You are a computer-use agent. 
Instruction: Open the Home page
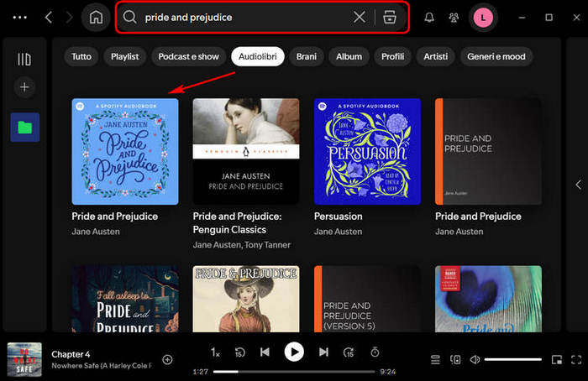pyautogui.click(x=96, y=18)
